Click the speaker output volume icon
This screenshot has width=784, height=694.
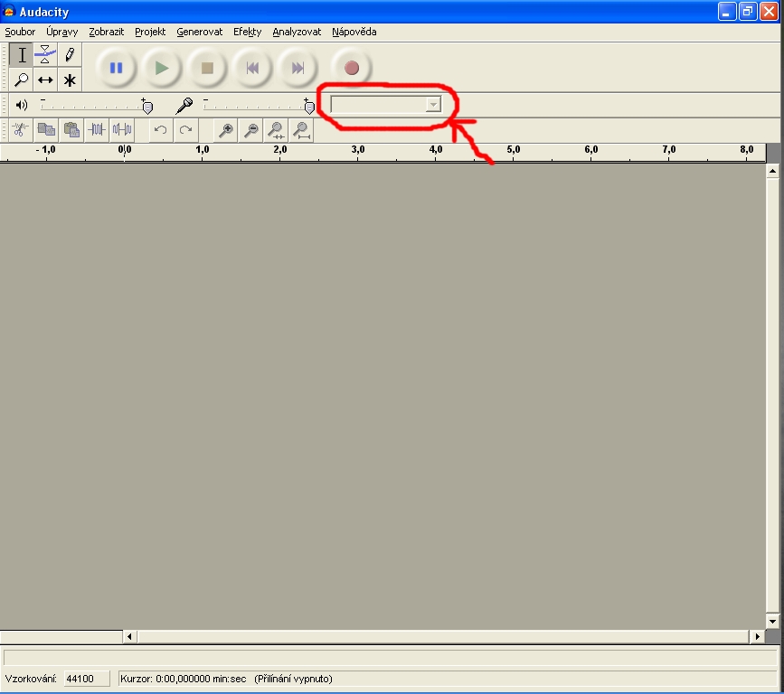pos(22,105)
